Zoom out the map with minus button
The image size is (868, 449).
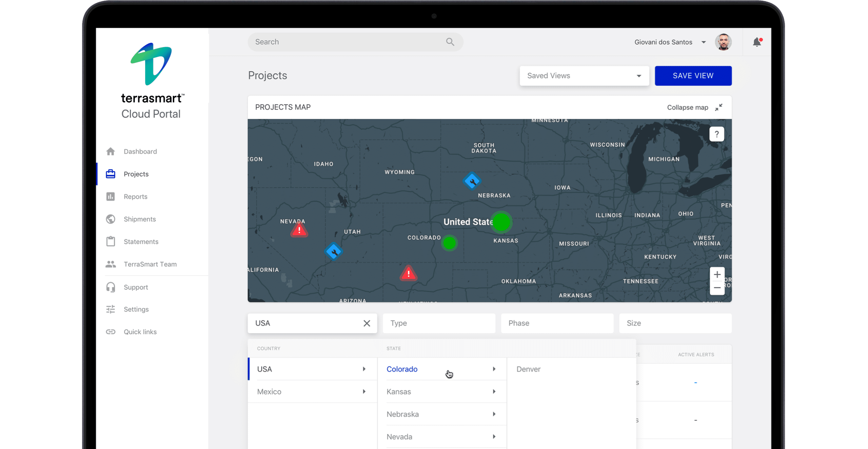717,288
